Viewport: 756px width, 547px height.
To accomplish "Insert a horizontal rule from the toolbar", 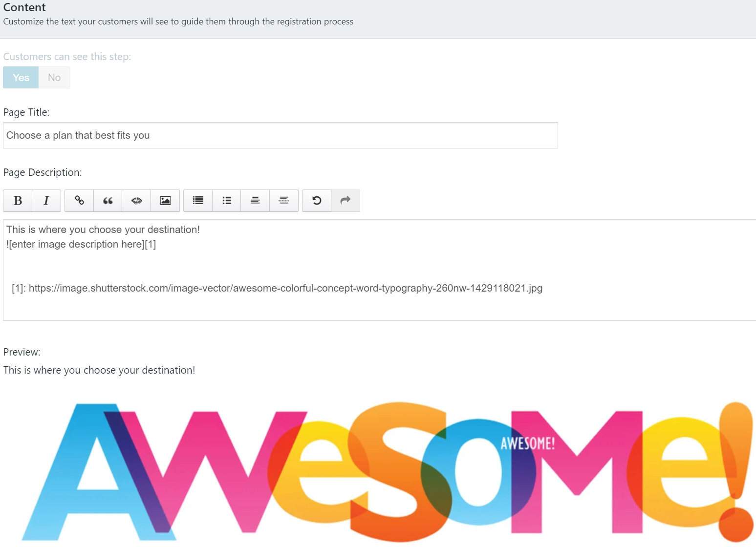I will [284, 201].
